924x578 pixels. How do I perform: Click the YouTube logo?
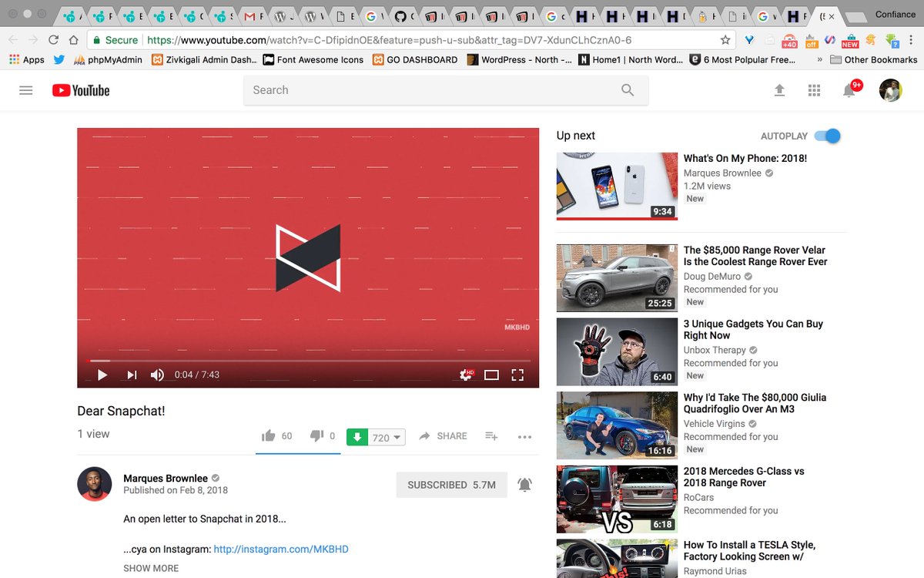(81, 90)
